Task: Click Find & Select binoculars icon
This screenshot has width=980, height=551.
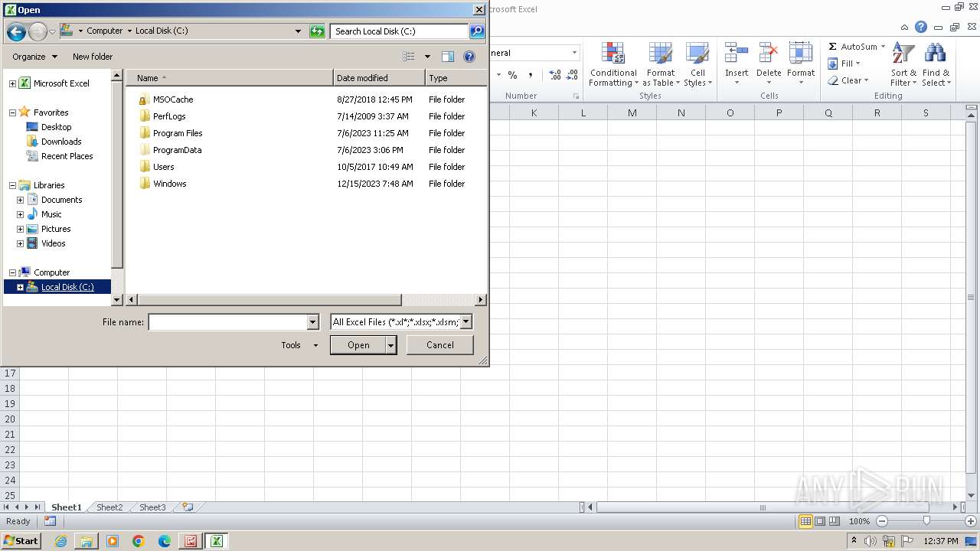Action: (x=936, y=64)
